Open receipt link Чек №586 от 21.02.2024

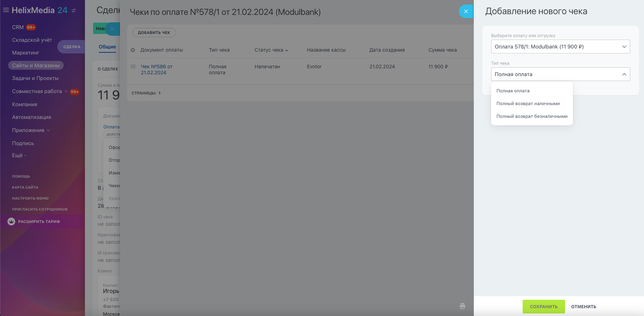click(x=157, y=70)
